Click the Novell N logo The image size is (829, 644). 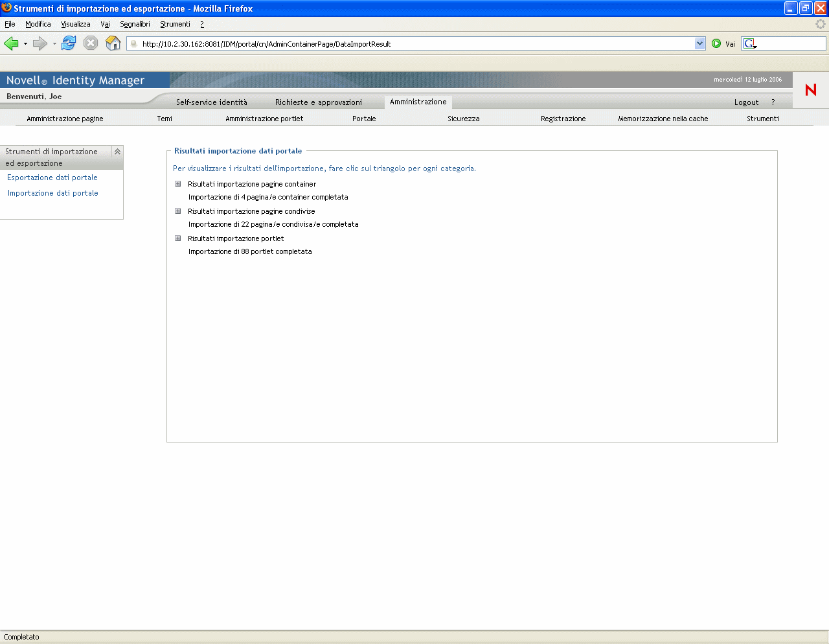[x=810, y=90]
